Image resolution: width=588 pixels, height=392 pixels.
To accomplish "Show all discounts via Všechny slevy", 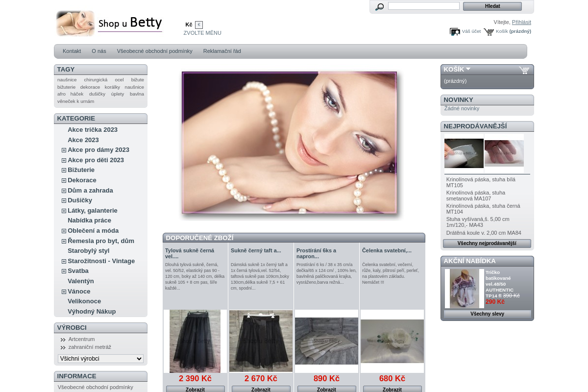I will tap(487, 314).
